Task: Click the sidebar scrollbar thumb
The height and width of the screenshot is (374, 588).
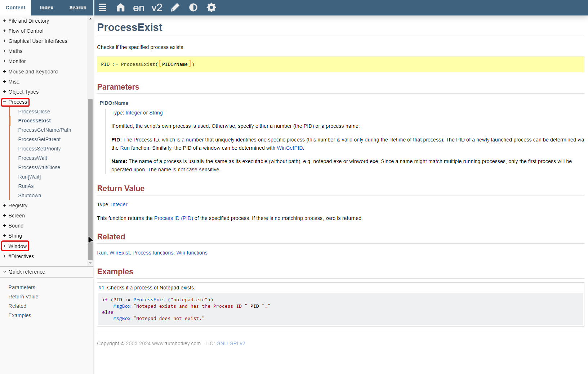Action: pos(90,180)
